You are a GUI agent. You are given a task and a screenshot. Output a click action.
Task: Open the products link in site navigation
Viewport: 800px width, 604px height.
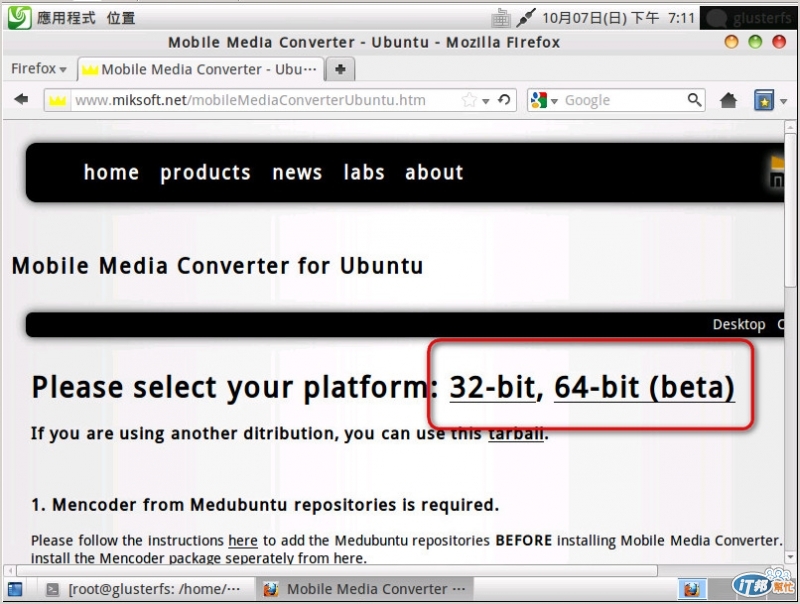click(x=205, y=173)
